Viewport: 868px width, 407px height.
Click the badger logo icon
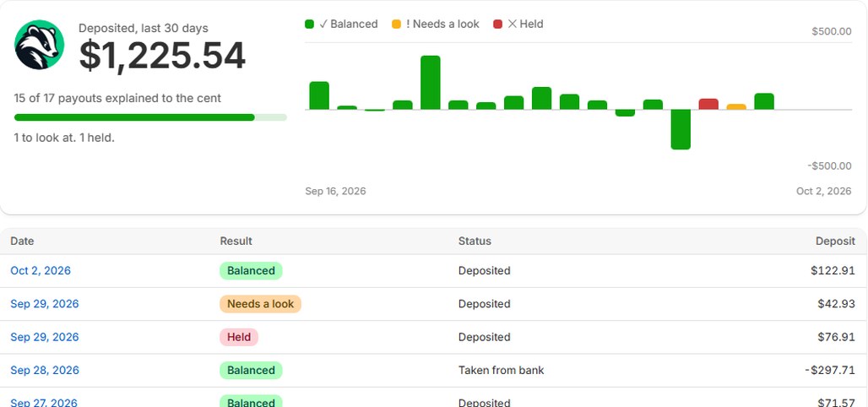[40, 45]
